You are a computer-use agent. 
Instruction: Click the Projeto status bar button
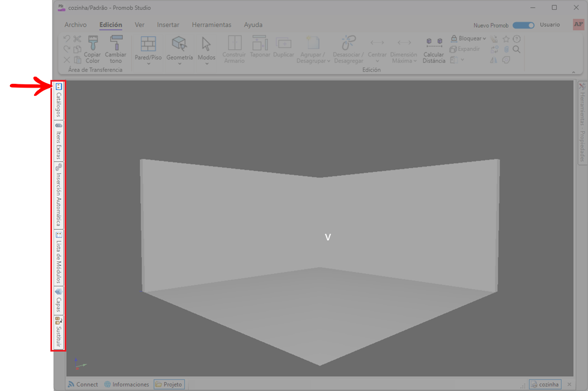coord(169,384)
